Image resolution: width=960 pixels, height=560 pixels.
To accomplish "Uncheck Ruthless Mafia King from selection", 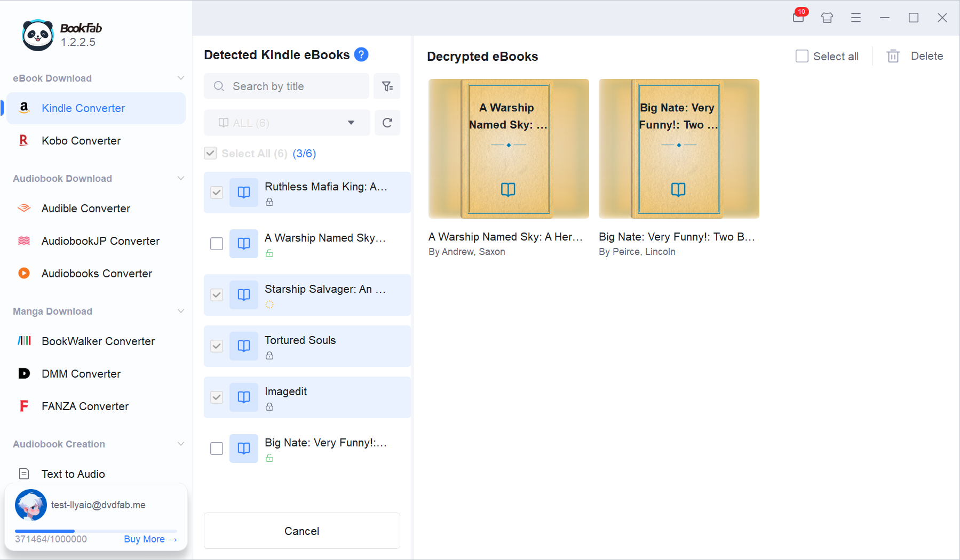I will click(x=216, y=193).
